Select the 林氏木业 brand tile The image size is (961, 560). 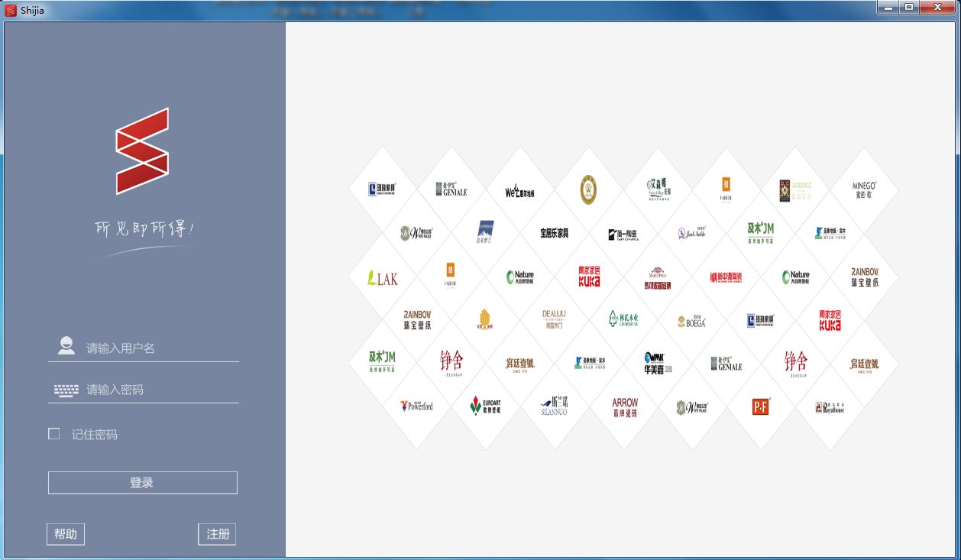pyautogui.click(x=623, y=320)
